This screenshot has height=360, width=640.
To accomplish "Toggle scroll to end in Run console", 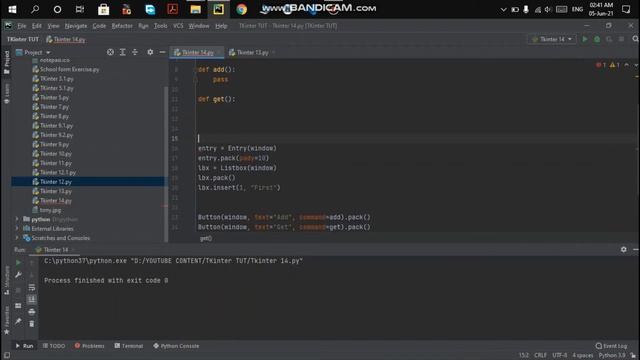I will pyautogui.click(x=32, y=300).
